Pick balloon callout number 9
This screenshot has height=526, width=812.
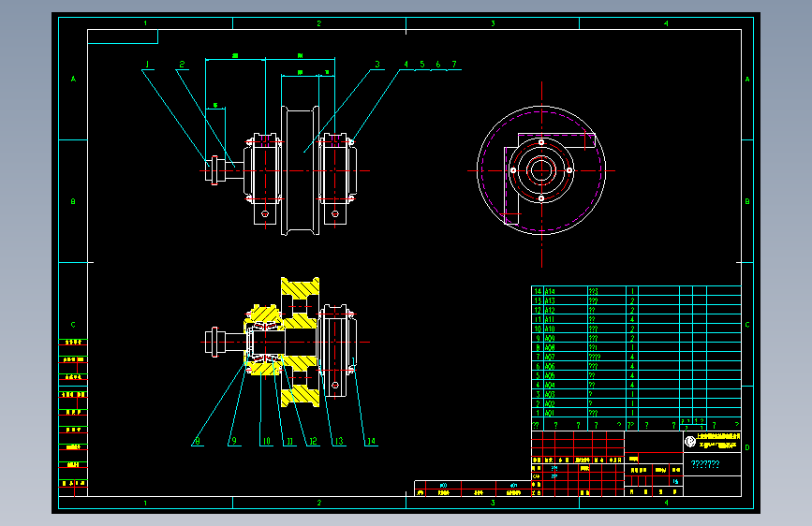point(234,441)
